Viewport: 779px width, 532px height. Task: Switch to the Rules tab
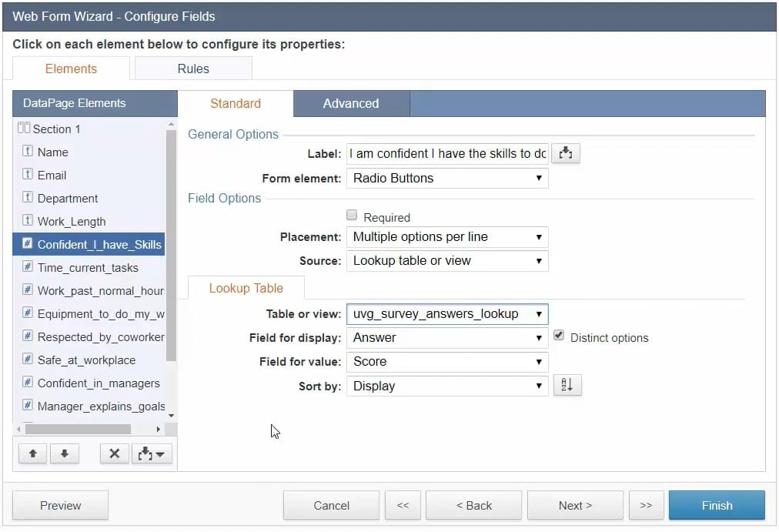point(193,69)
